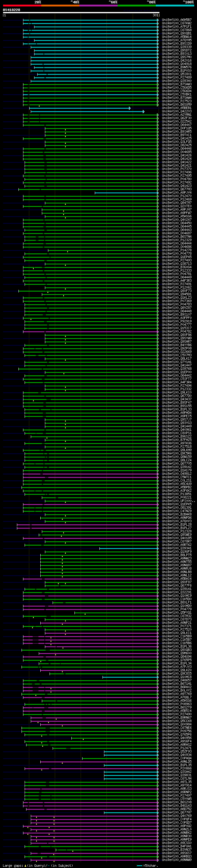Select hit label UniRef100_C6TLM4
The image size is (197, 868).
177,778
